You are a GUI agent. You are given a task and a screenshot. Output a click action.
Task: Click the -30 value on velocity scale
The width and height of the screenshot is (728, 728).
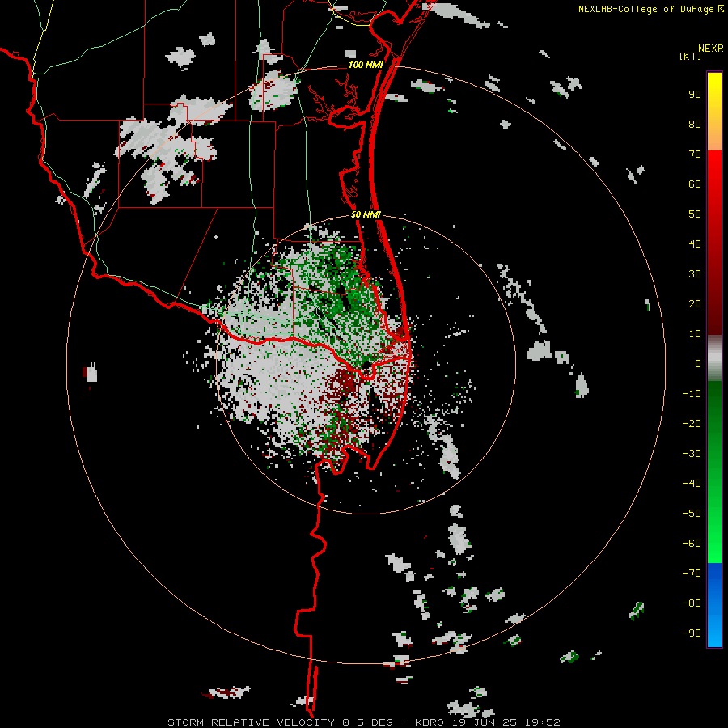692,454
